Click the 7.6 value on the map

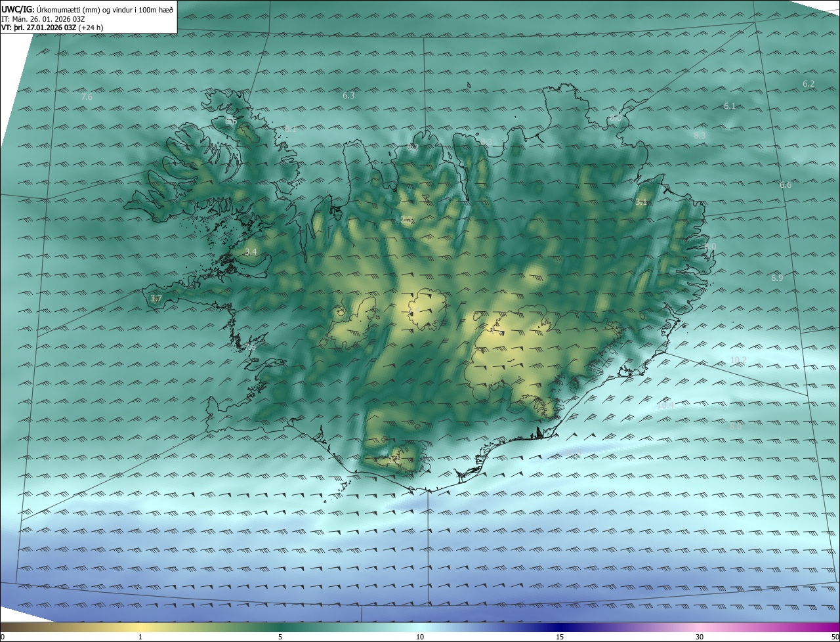87,97
